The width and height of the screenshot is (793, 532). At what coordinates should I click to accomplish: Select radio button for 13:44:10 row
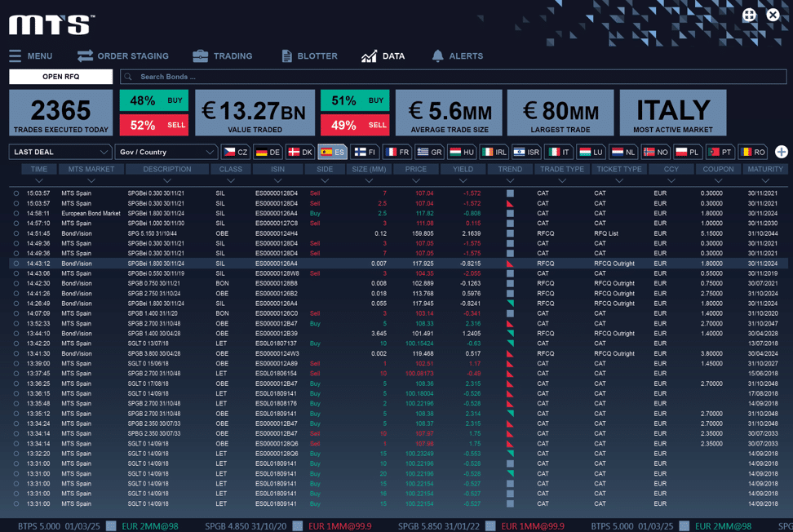coord(16,334)
